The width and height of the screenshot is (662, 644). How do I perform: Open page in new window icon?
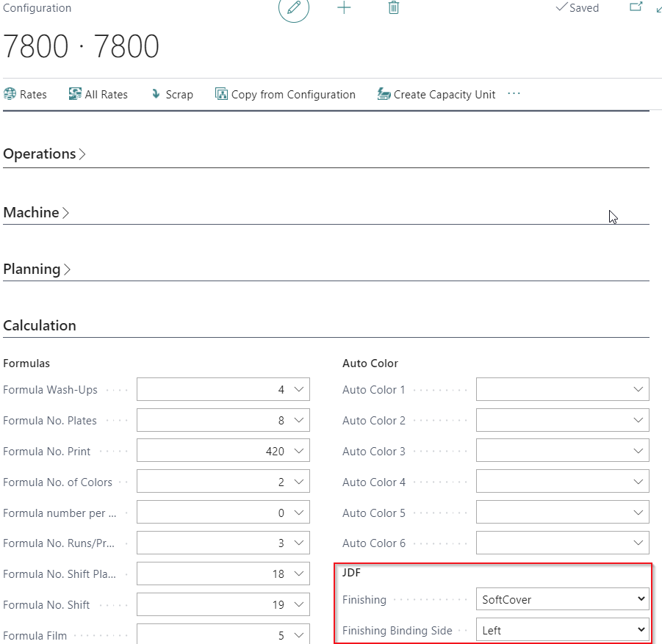[x=636, y=7]
